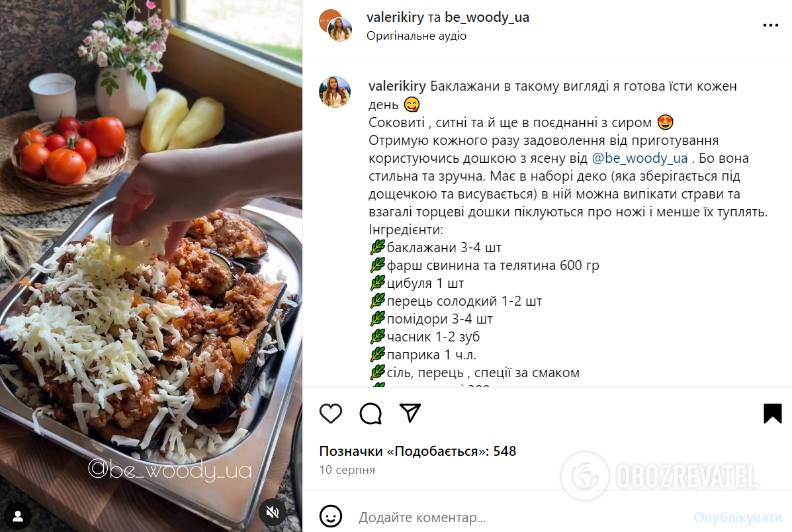This screenshot has width=792, height=532.
Task: Open valerikiry profile from the header
Action: click(x=395, y=17)
